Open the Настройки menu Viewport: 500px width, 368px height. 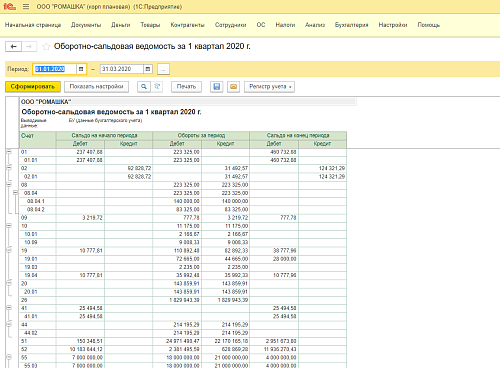[x=393, y=25]
